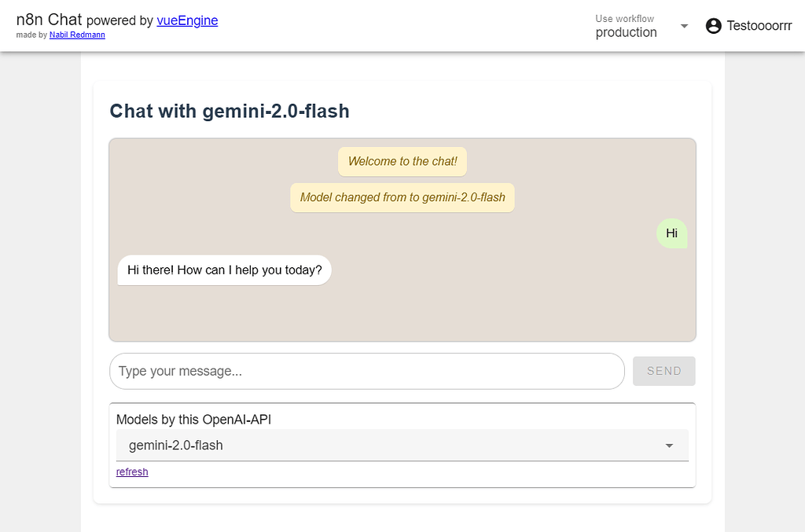
Task: Click the assistant's greeting message bubble
Action: tap(223, 270)
